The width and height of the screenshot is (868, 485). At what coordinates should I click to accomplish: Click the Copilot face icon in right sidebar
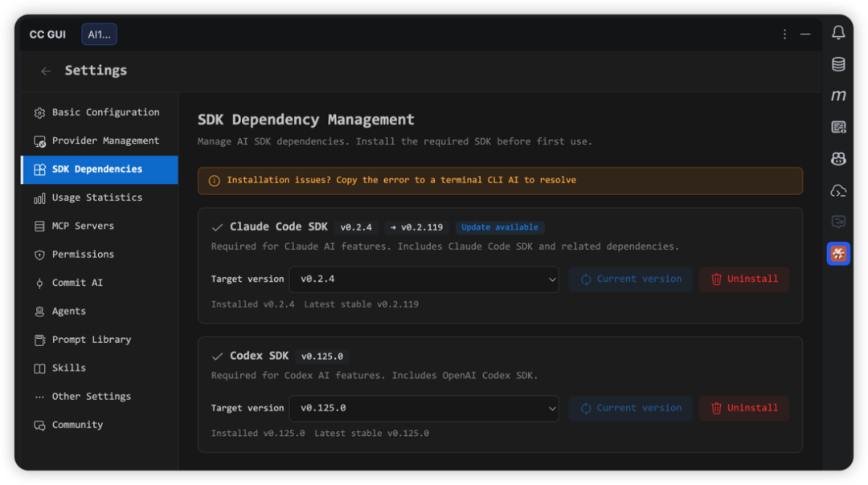pos(838,159)
